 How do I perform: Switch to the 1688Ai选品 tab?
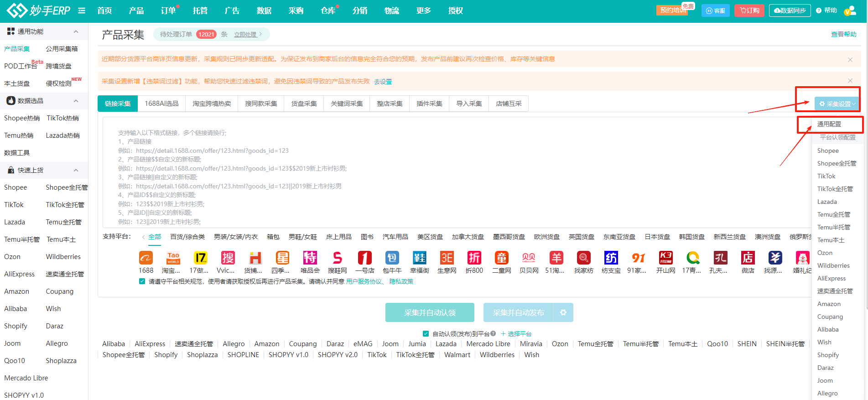point(161,104)
